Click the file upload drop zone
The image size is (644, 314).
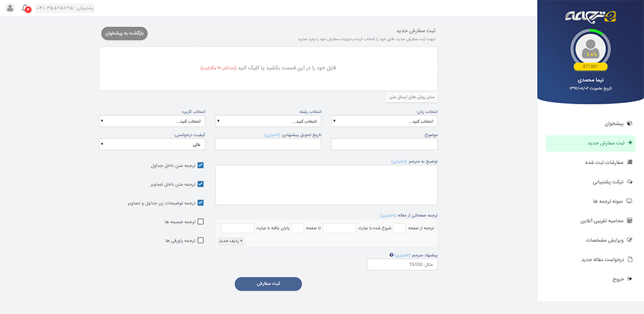[x=268, y=69]
